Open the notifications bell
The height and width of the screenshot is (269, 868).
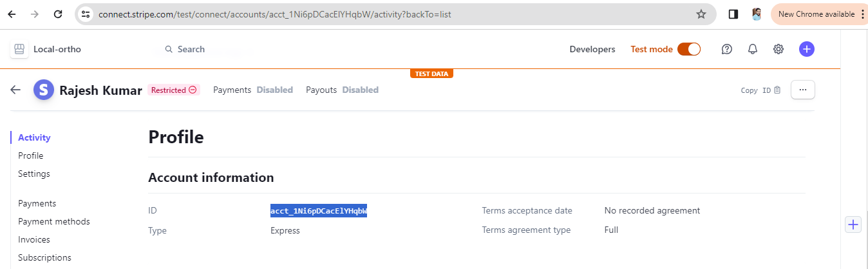[x=753, y=49]
